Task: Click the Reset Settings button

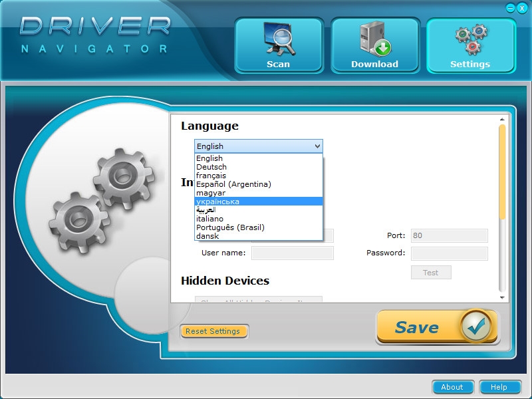Action: [213, 331]
